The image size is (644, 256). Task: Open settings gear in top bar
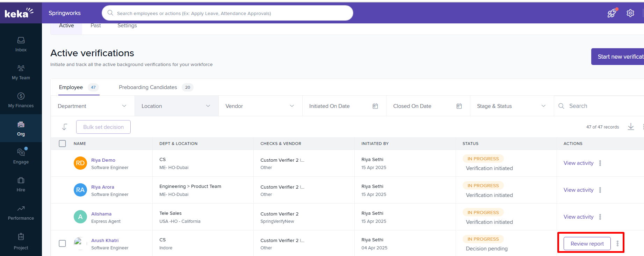coord(630,13)
